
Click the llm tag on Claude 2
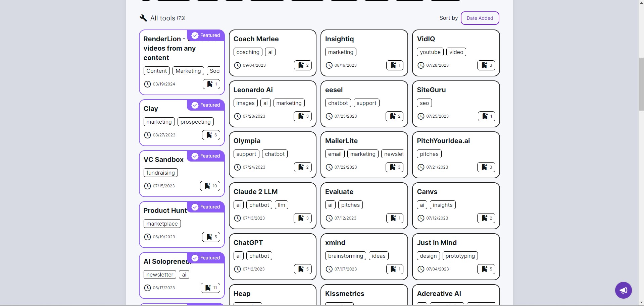tap(282, 205)
